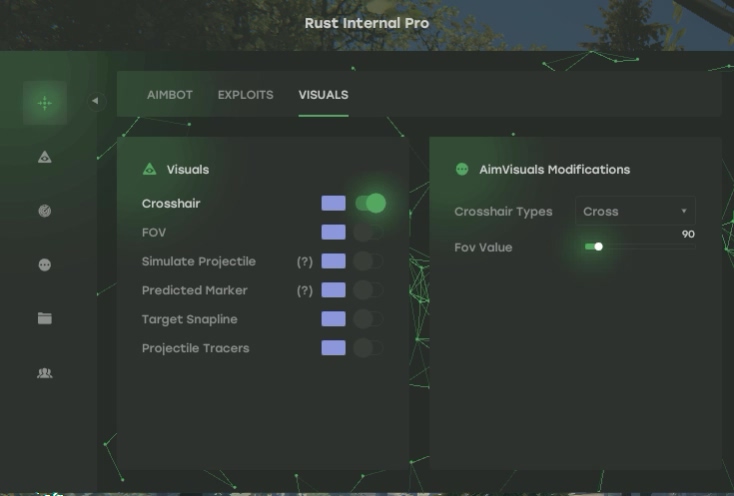The height and width of the screenshot is (496, 734).
Task: Select the round globe sidebar icon
Action: (x=44, y=211)
